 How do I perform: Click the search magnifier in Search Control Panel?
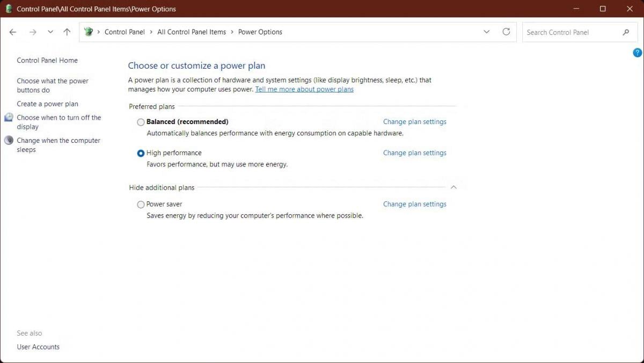point(625,32)
